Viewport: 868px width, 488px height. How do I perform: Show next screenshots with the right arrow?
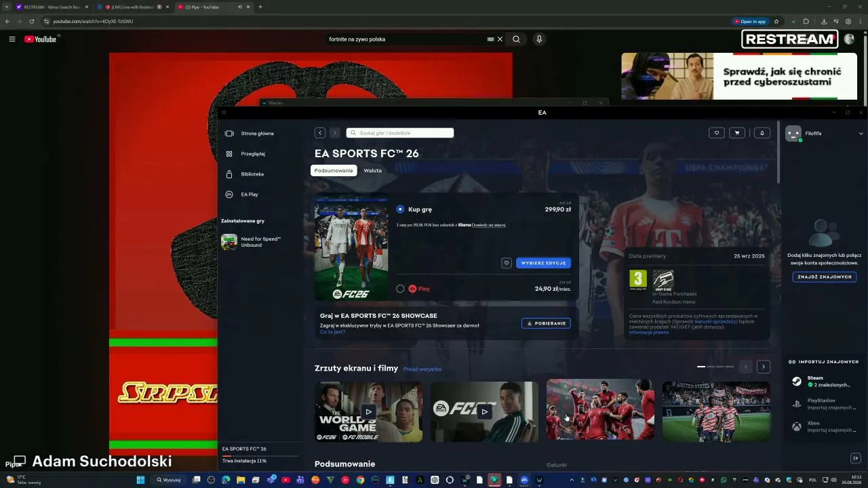click(764, 367)
